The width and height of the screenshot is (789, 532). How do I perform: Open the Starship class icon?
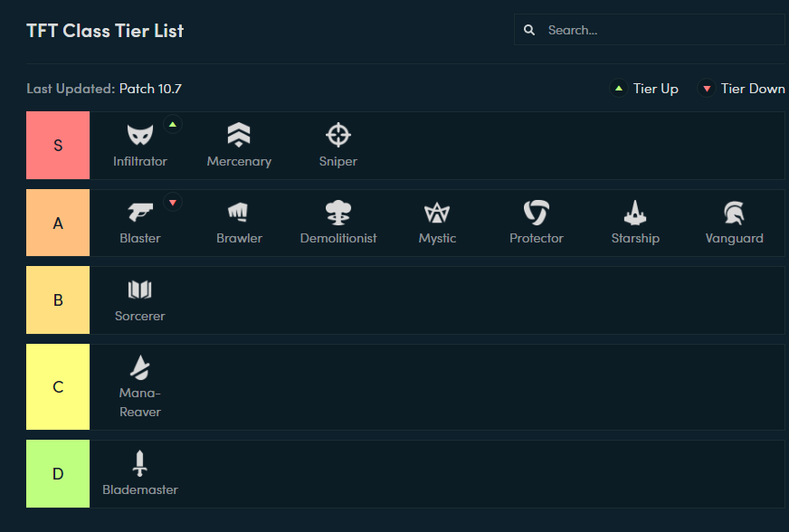(x=635, y=213)
